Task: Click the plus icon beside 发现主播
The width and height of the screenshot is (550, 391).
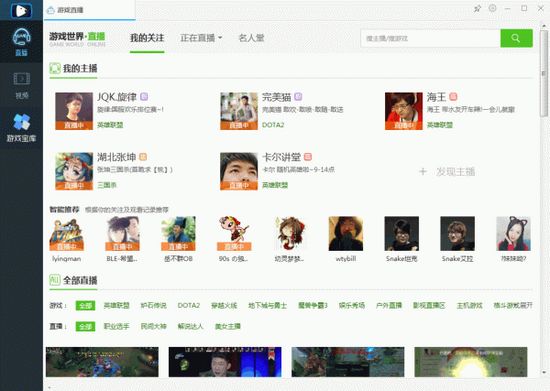Action: click(423, 172)
